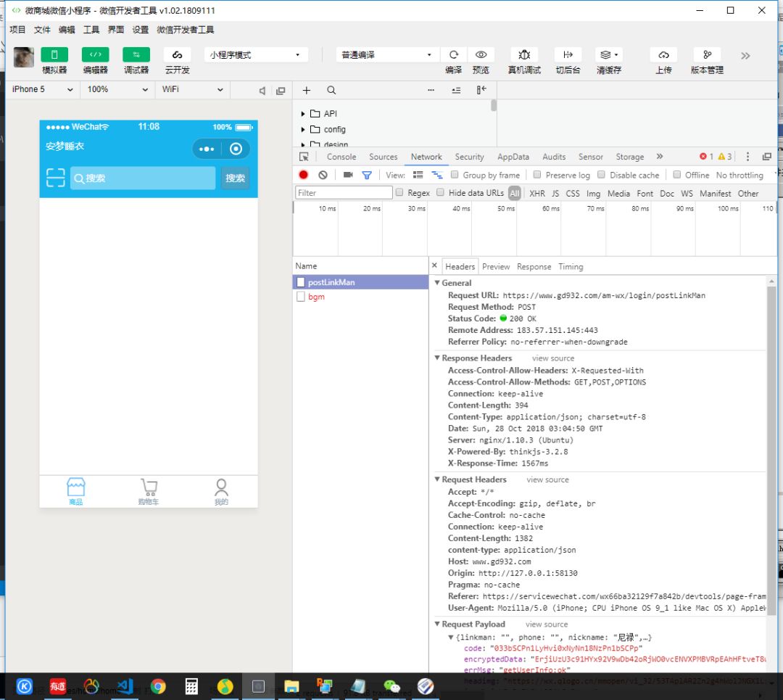Collapse the file tree panel icon
This screenshot has height=700, width=783.
pyautogui.click(x=481, y=90)
